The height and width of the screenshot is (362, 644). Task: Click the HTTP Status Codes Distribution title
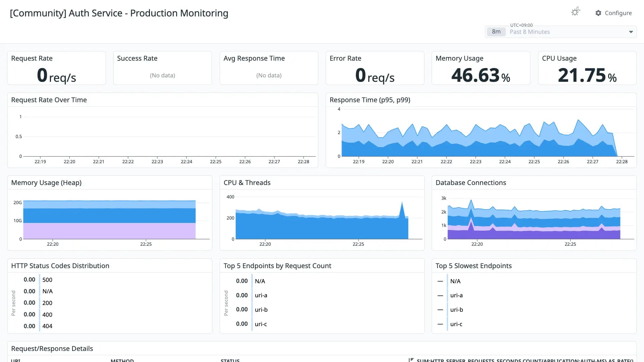[x=60, y=266]
